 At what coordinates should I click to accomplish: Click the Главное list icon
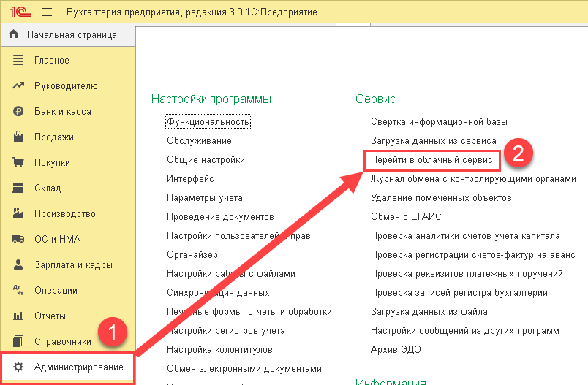tap(18, 60)
